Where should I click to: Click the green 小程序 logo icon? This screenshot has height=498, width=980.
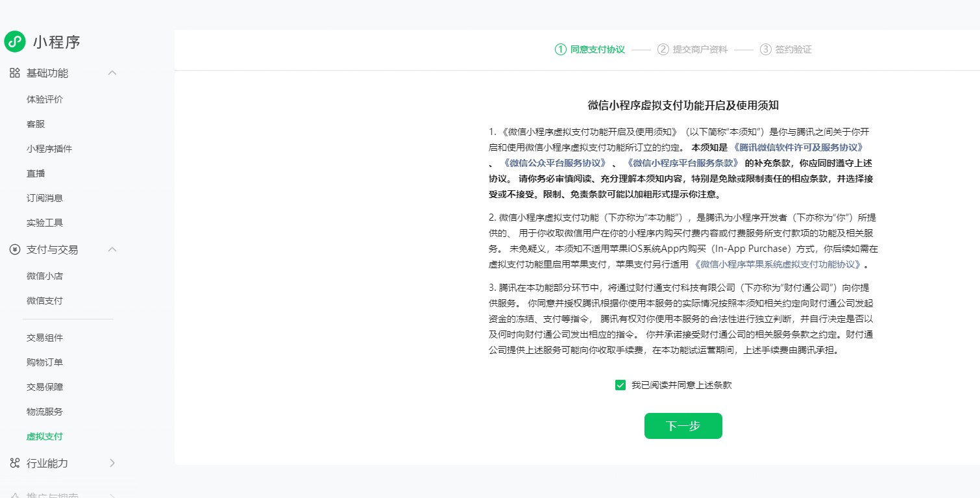(x=15, y=42)
